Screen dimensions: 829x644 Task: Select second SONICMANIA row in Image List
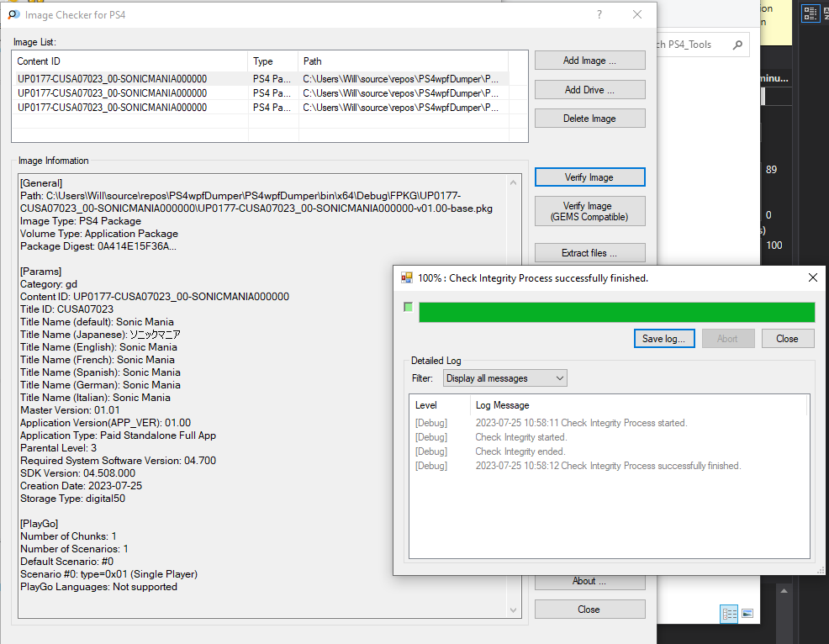click(x=260, y=93)
